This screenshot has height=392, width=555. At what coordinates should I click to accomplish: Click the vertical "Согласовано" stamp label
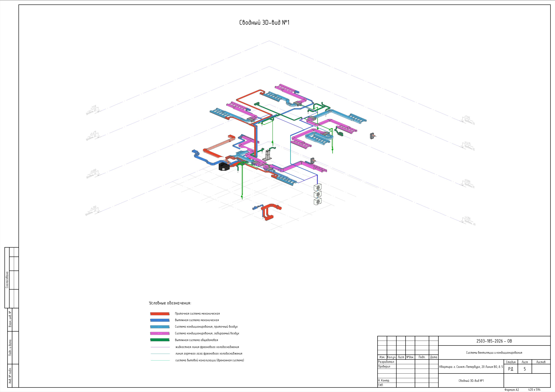7,280
